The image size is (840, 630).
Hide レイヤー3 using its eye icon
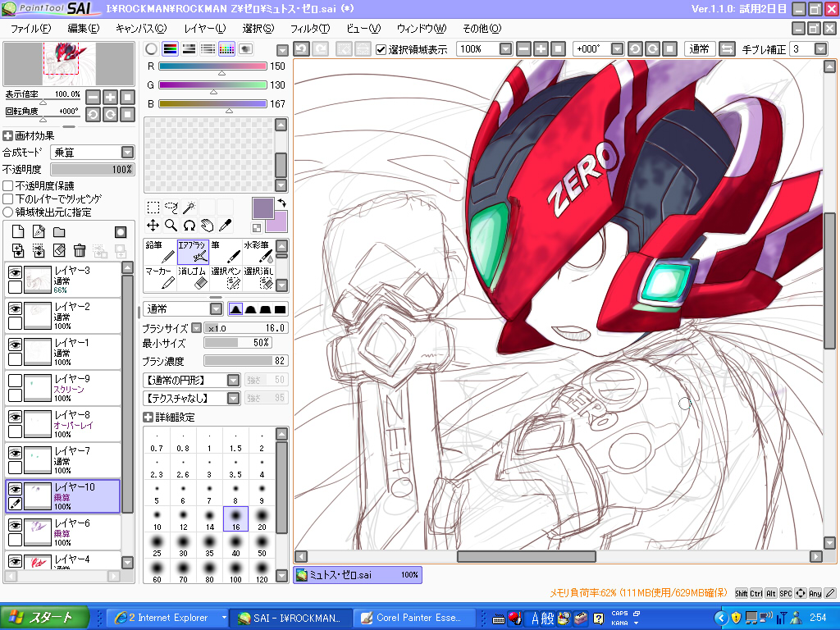click(15, 272)
